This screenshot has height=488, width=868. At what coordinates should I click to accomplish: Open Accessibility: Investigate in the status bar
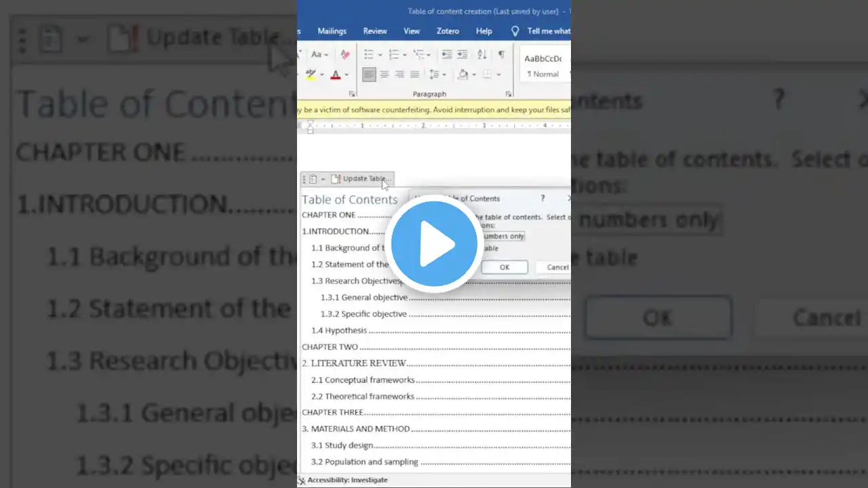pyautogui.click(x=343, y=480)
